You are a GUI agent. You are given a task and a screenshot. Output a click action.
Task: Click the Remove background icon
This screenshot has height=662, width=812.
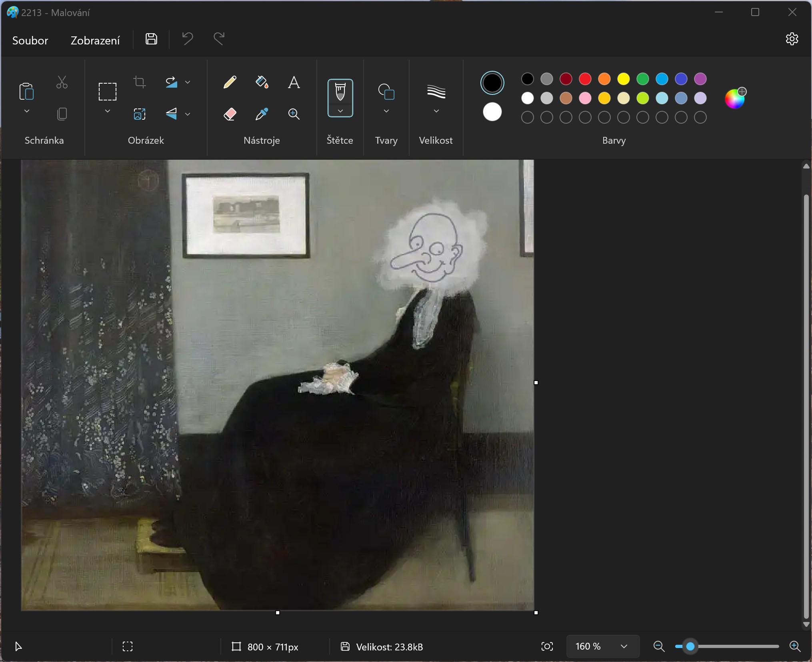[x=140, y=114]
